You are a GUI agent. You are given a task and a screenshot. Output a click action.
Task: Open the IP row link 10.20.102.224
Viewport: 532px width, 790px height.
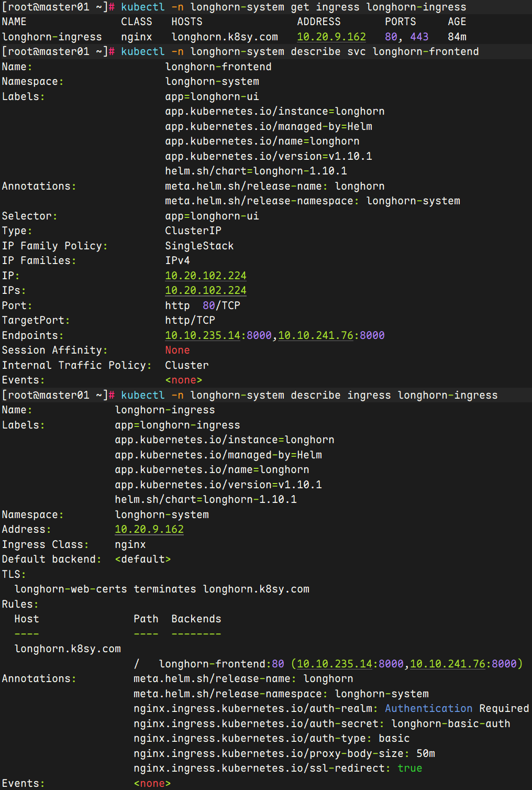[205, 276]
